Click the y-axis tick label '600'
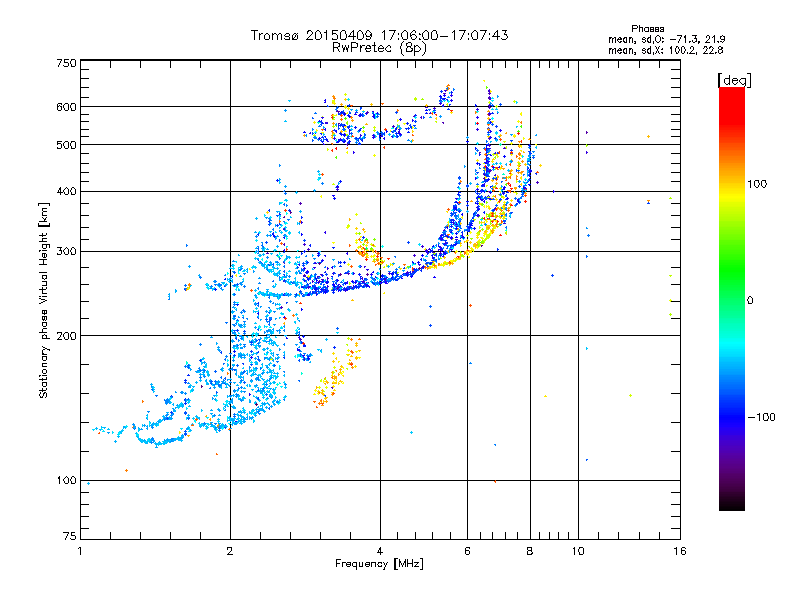 tap(66, 107)
